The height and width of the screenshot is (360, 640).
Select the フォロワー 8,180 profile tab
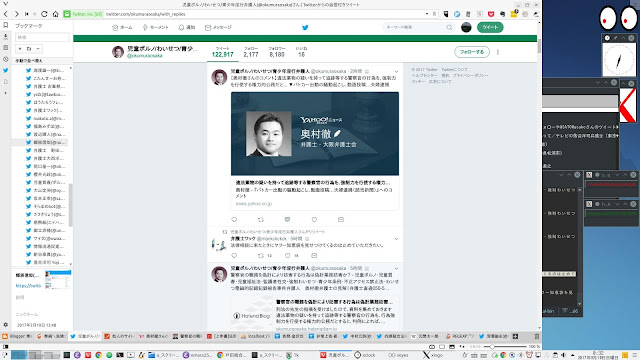[277, 52]
